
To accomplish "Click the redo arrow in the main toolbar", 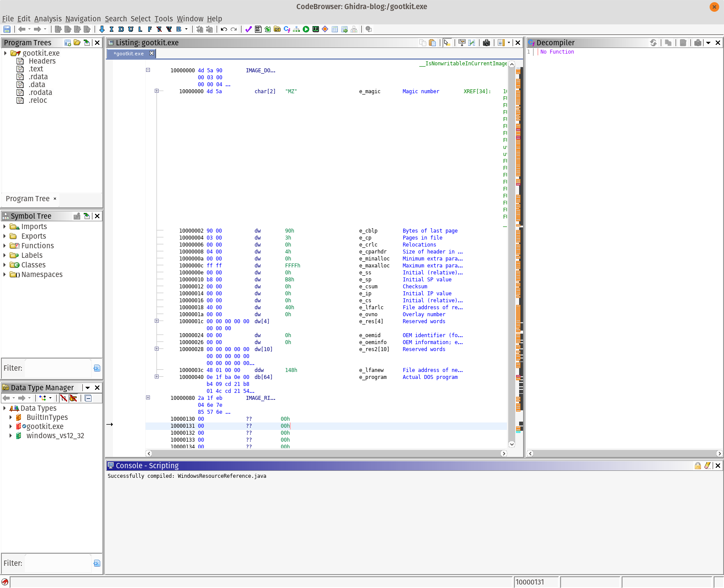I will (234, 29).
